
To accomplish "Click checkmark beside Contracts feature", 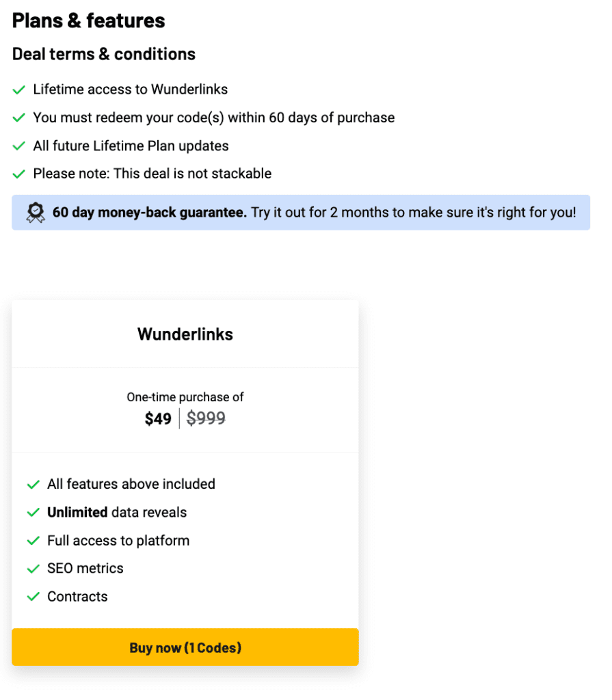I will tap(34, 597).
